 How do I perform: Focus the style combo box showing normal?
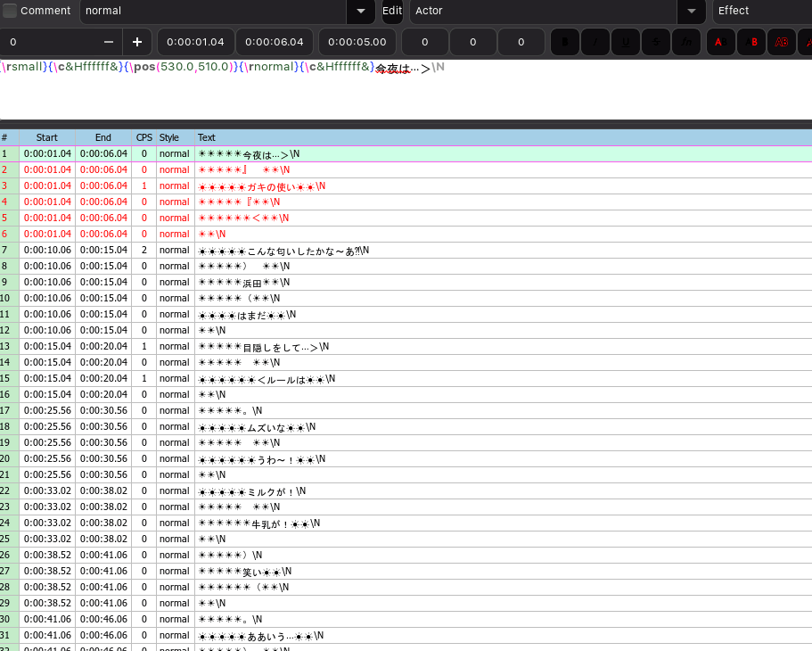[x=213, y=11]
